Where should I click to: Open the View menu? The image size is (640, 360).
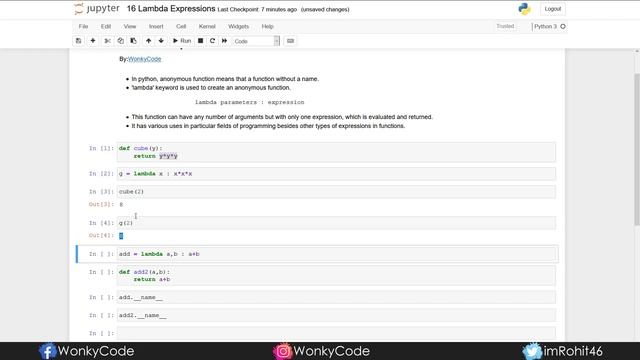click(x=130, y=26)
